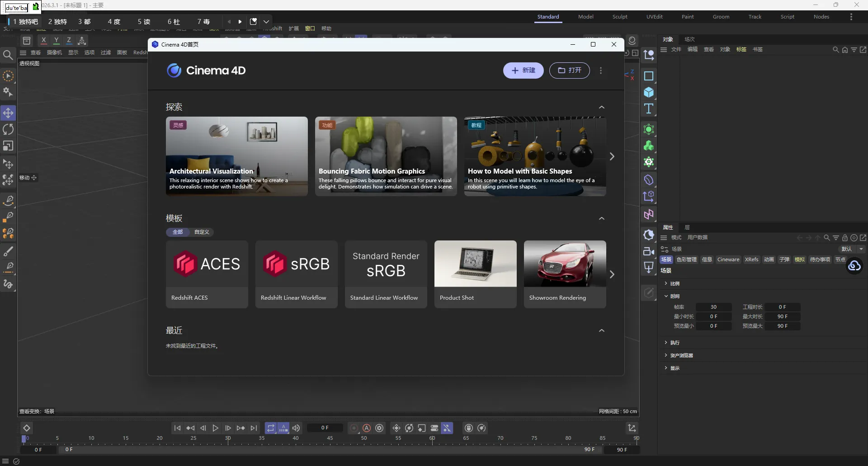Click the keyframe diamond icon at timeline left
Viewport: 868px width, 466px height.
click(27, 428)
